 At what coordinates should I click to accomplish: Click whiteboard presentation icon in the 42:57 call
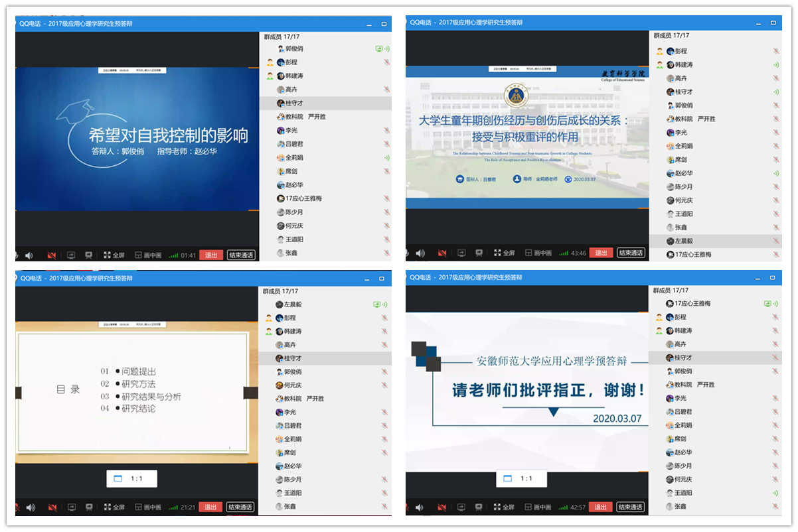point(479,507)
